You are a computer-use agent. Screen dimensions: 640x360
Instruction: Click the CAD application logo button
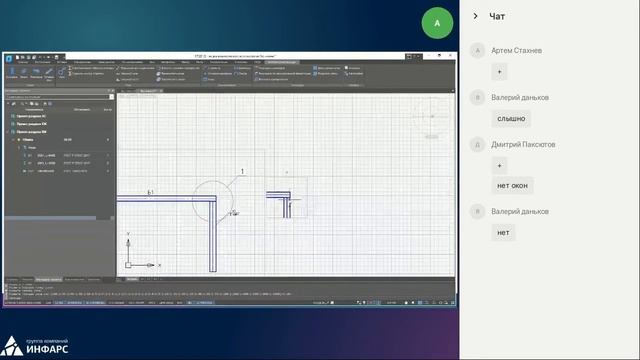point(9,58)
